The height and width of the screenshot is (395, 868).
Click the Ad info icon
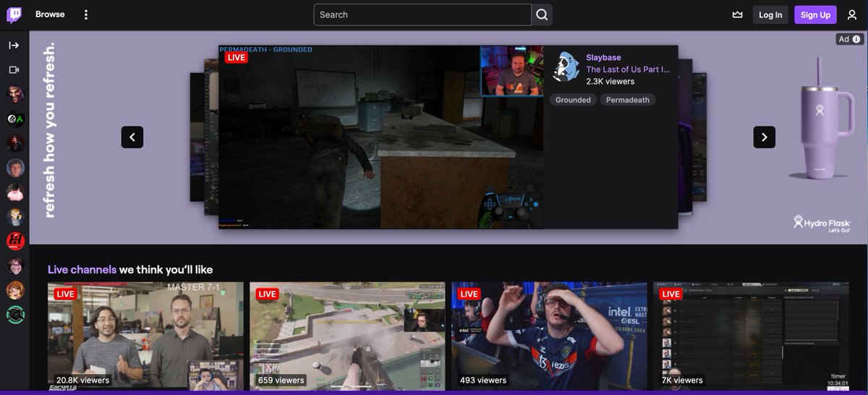tap(856, 39)
